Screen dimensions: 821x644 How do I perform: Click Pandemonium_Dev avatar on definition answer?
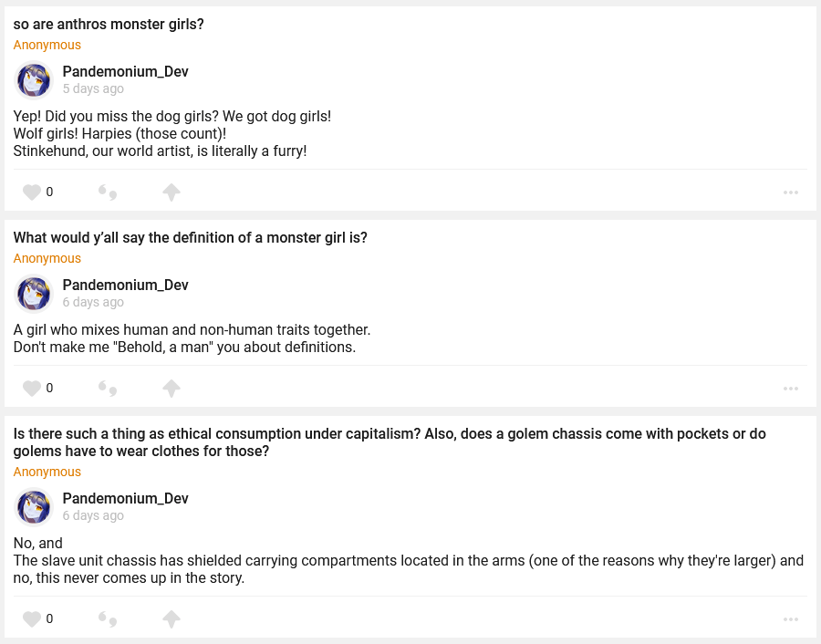pos(35,294)
